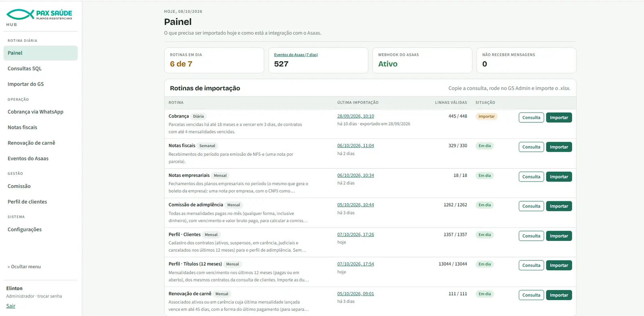Click Consulta for Comissão de adimplência

[531, 206]
